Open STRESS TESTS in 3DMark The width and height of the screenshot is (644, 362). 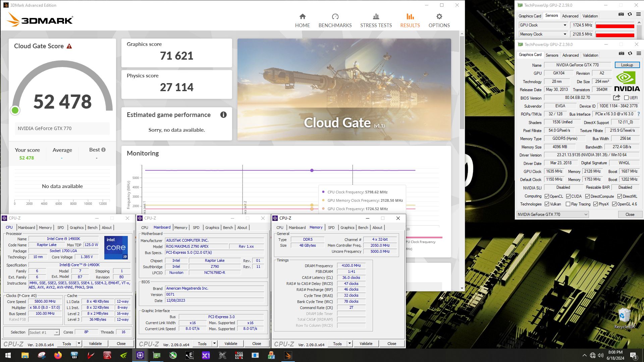[376, 20]
